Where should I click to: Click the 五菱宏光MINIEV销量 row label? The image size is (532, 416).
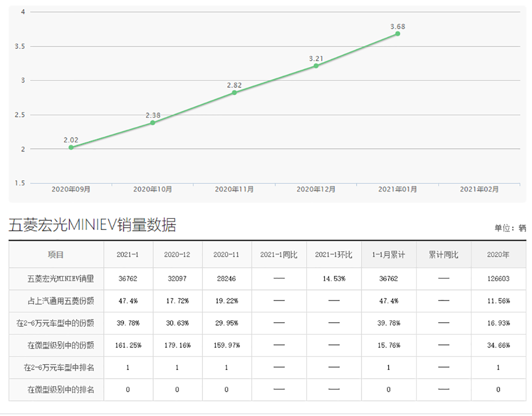(60, 279)
